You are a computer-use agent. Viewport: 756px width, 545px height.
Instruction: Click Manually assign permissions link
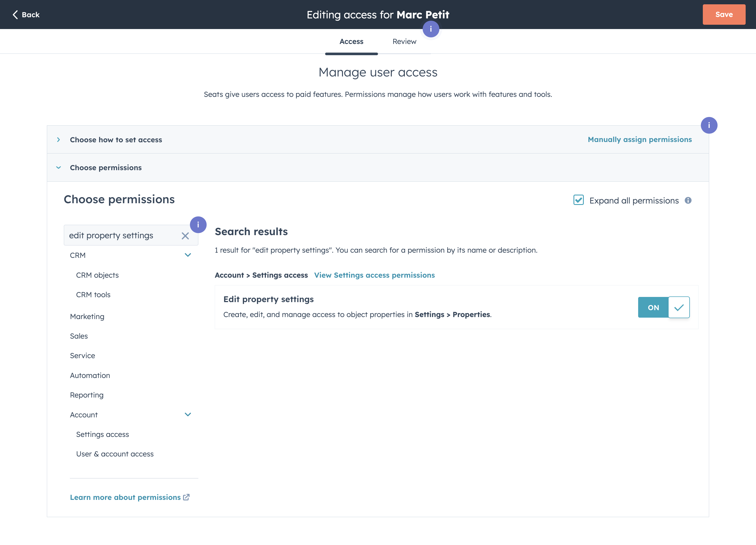(x=639, y=139)
